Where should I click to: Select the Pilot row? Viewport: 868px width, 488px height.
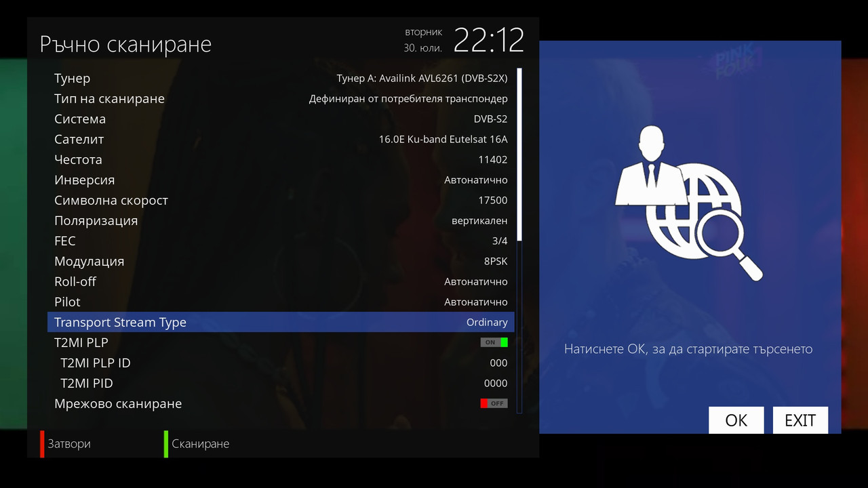pyautogui.click(x=281, y=302)
